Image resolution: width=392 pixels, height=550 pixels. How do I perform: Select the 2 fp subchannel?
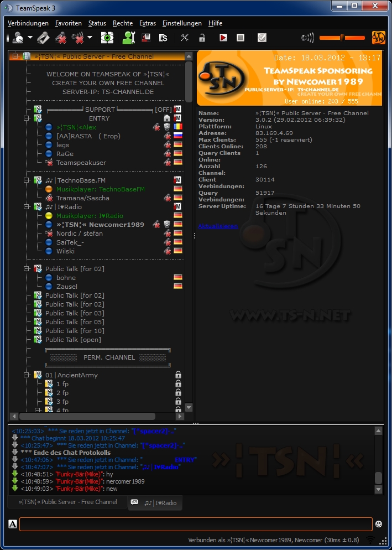tap(62, 392)
